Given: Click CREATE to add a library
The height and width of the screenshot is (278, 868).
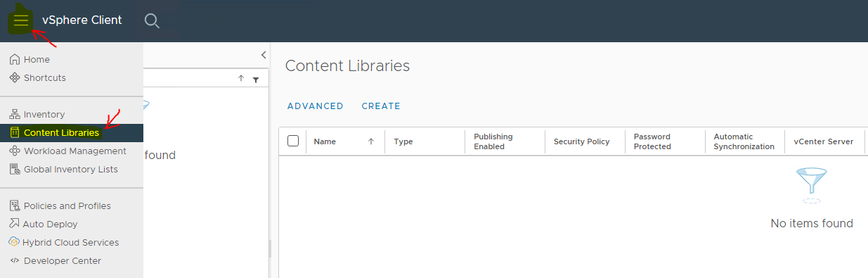Looking at the screenshot, I should (x=381, y=106).
